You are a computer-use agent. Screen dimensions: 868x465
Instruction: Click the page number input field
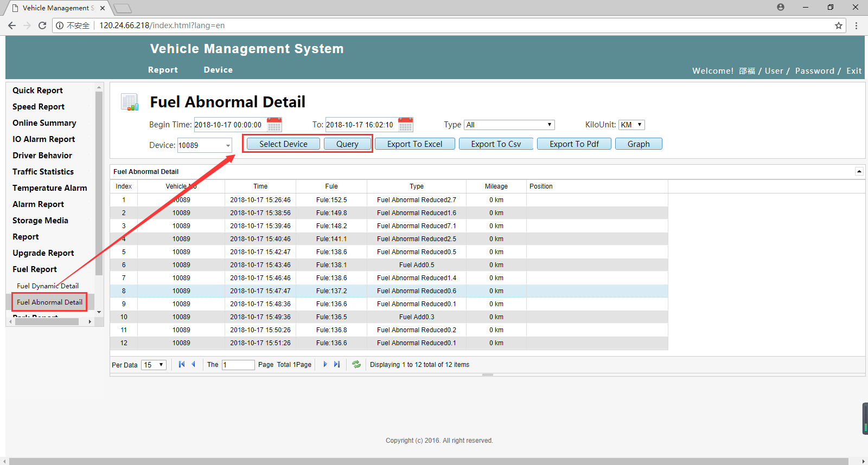[x=238, y=365]
